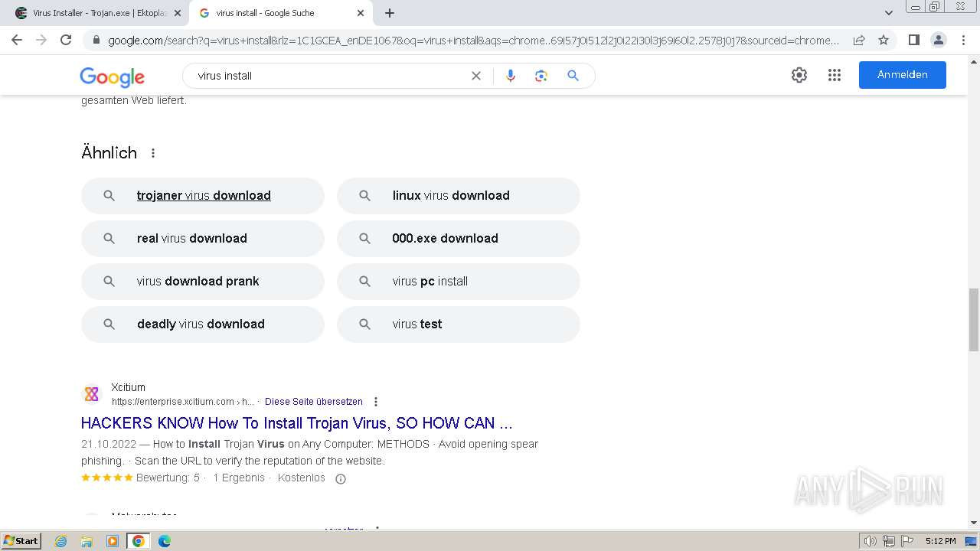
Task: Open the three-dot menu of the Xcitium result
Action: coord(376,402)
